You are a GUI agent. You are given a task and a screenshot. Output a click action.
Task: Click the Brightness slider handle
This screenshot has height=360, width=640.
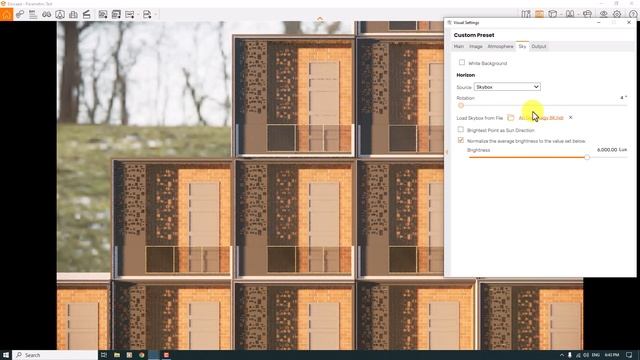pos(587,157)
